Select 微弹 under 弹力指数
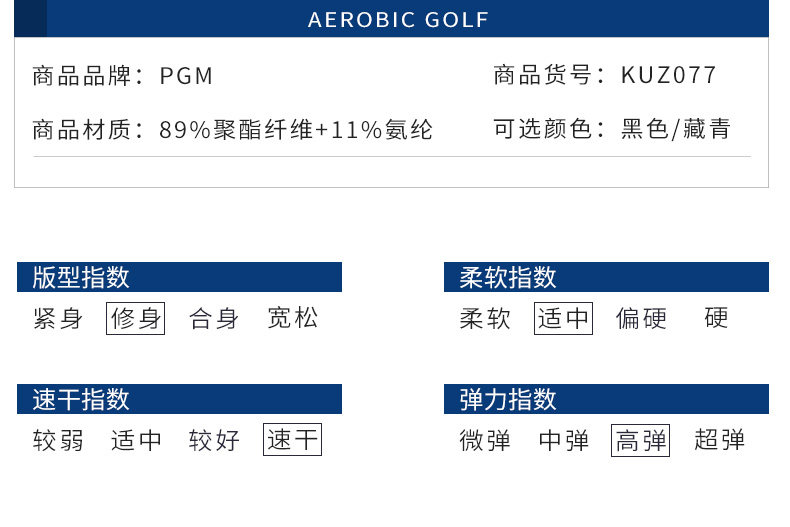The height and width of the screenshot is (527, 790). tap(485, 440)
